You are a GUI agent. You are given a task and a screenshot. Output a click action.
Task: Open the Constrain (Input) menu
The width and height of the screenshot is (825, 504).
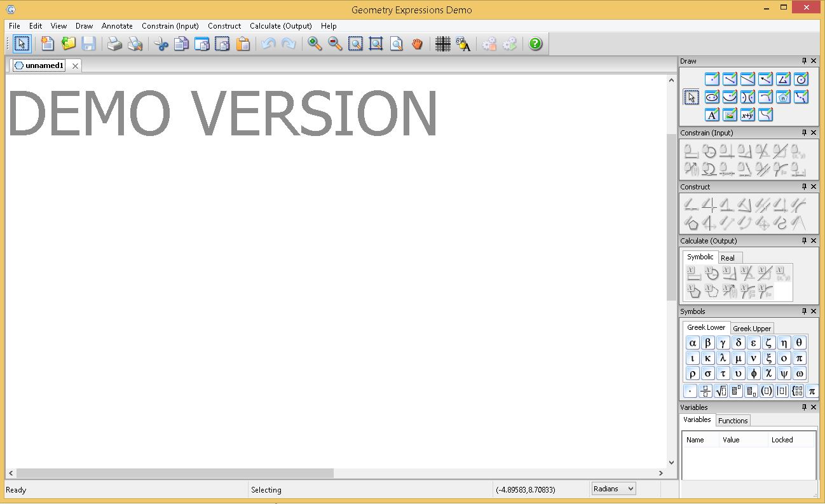[x=170, y=26]
